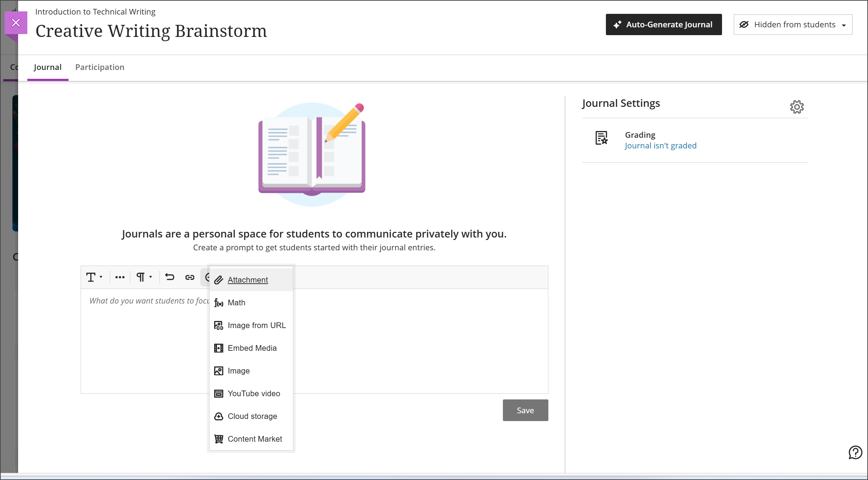Open Journal Settings gear
This screenshot has width=868, height=480.
tap(797, 107)
